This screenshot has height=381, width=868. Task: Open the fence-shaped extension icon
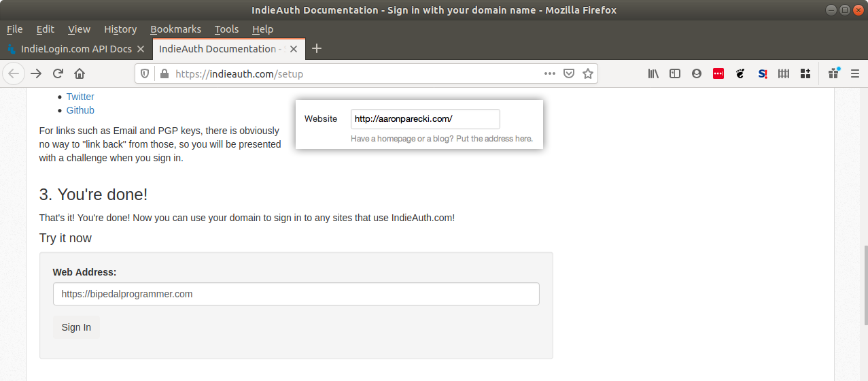(784, 73)
